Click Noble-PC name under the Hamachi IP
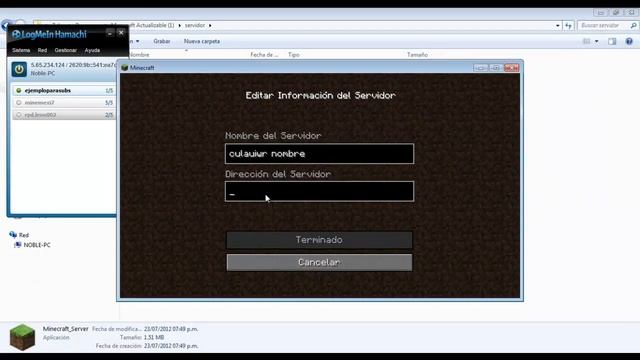Viewport: 640px width, 360px height. (x=42, y=73)
